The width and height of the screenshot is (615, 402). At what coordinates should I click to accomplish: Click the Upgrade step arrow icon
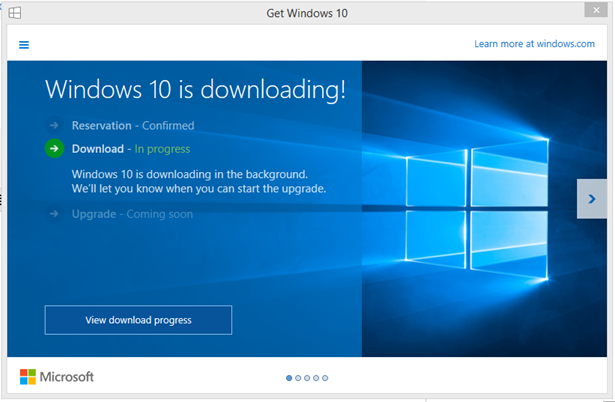click(55, 214)
